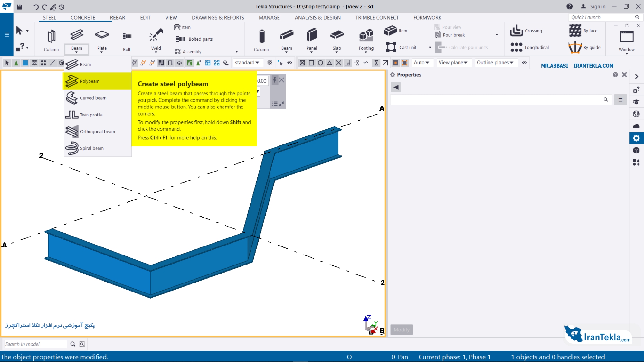644x362 pixels.
Task: Open the ANALYSIS & DESIGN tab
Action: click(x=317, y=18)
